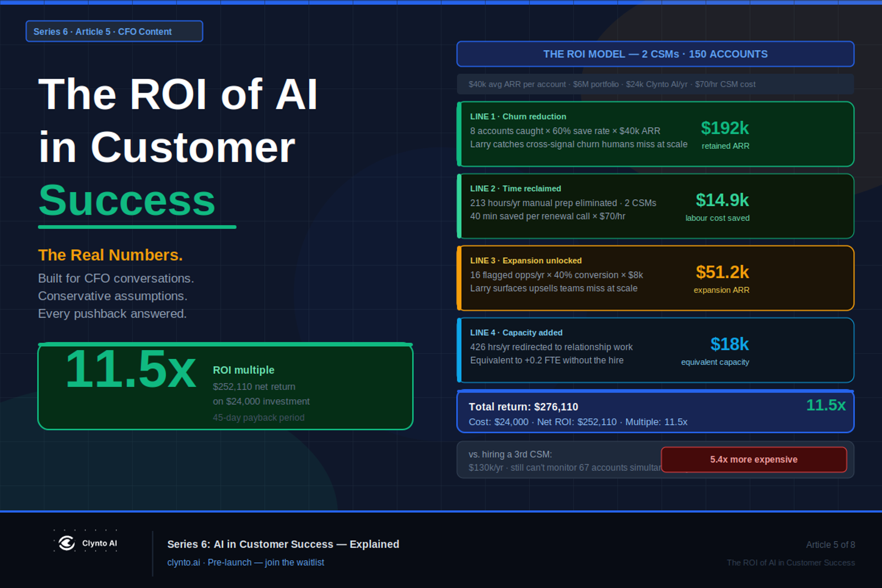The width and height of the screenshot is (882, 588).
Task: Click 'Larry surfaces upsells teams miss at scale'
Action: [x=554, y=288]
